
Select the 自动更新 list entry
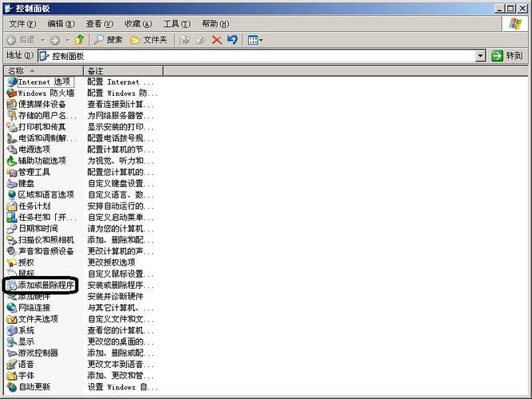(29, 387)
